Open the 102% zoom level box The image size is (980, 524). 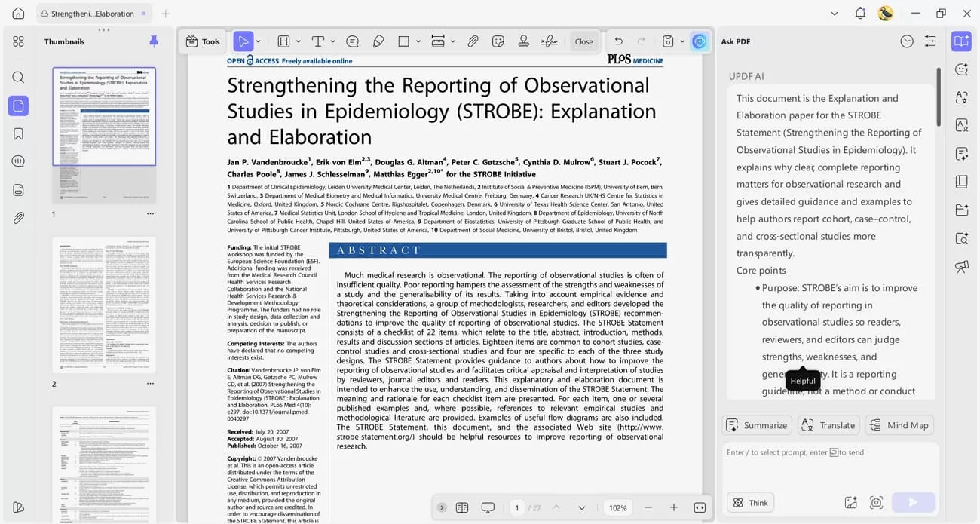click(x=618, y=508)
